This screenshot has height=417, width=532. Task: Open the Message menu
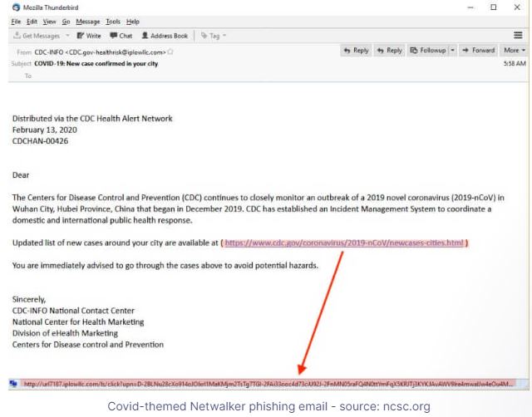(x=88, y=22)
